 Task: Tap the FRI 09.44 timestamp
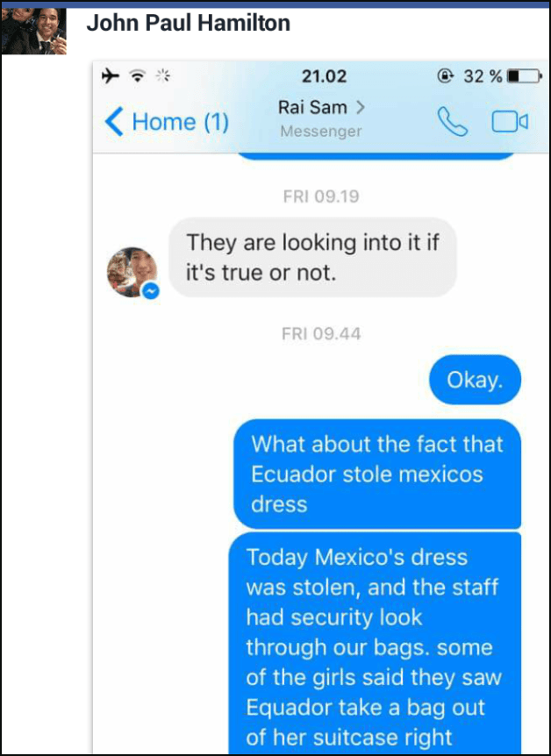(x=321, y=334)
